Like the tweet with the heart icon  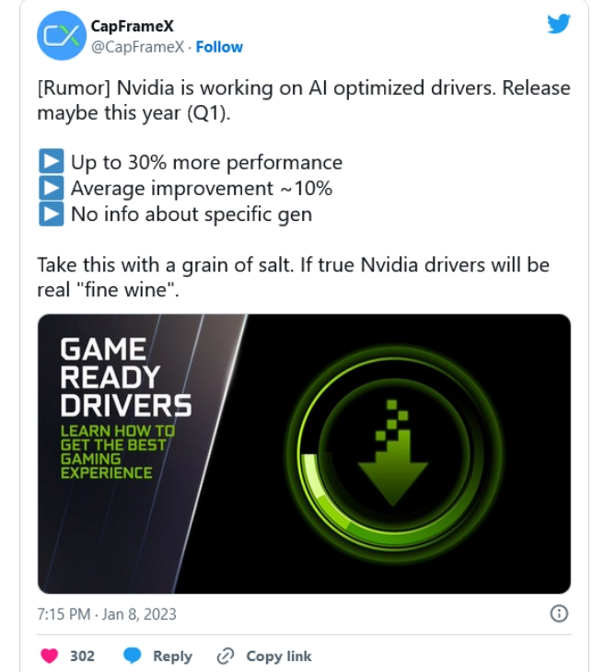coord(50,656)
